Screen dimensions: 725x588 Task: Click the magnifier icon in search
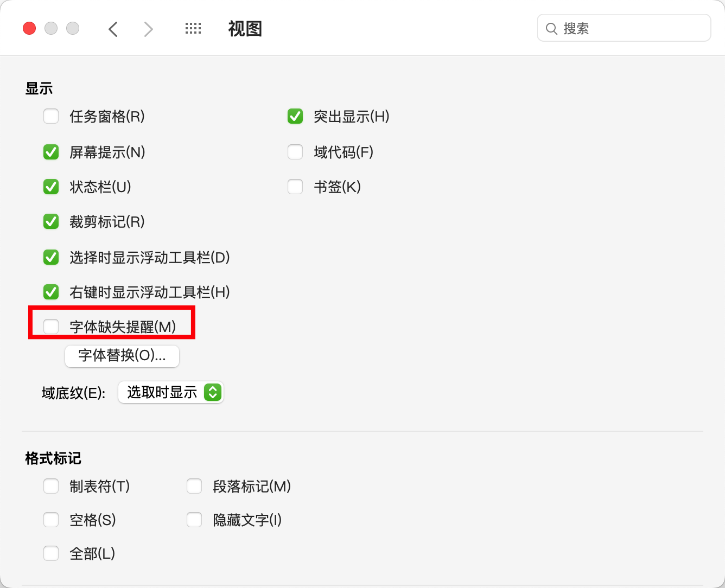[x=551, y=29]
